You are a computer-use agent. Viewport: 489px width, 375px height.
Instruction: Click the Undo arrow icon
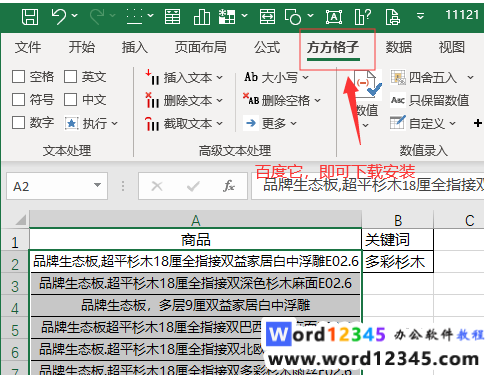coord(59,16)
